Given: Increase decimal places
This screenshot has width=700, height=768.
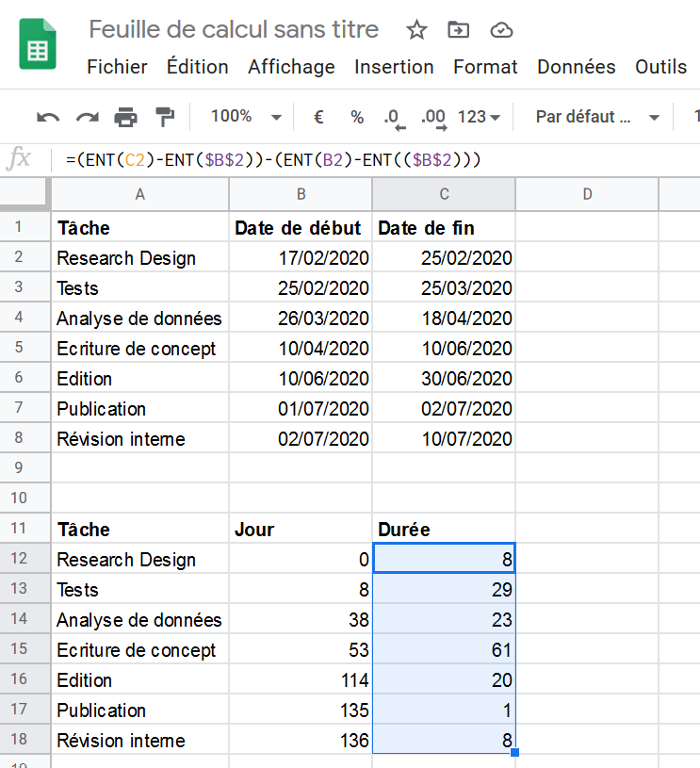Looking at the screenshot, I should click(x=434, y=119).
